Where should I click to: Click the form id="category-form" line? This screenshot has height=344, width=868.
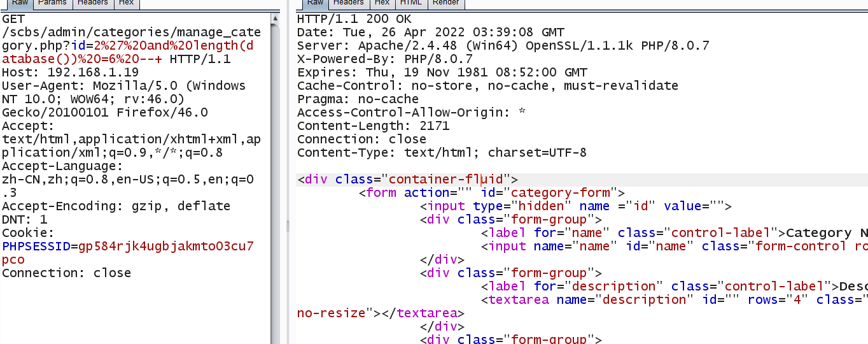pos(491,192)
